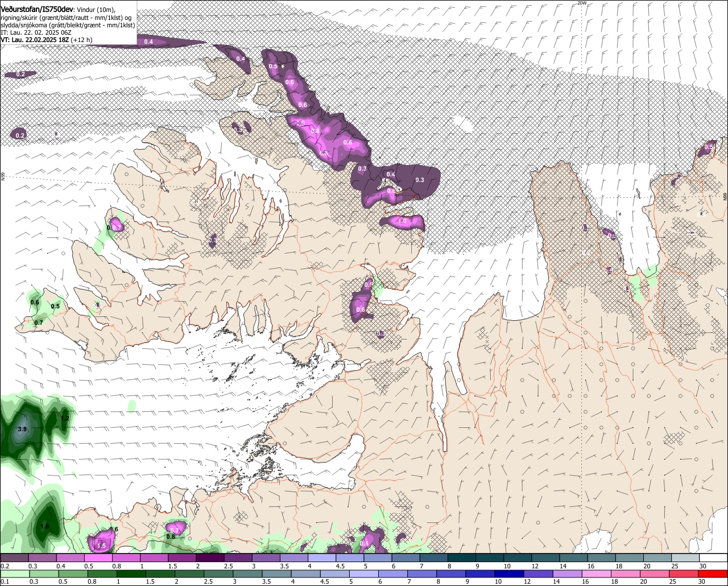
Task: Click the 1.5 value in pink snow patch
Action: [x=101, y=546]
